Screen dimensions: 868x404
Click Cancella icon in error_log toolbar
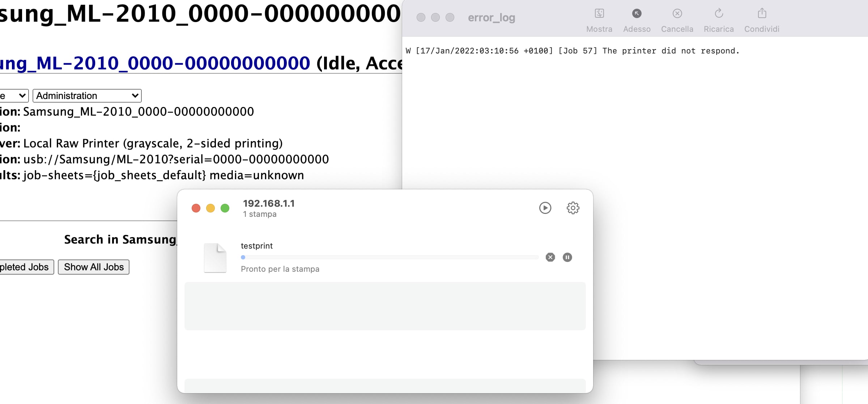[x=677, y=13]
